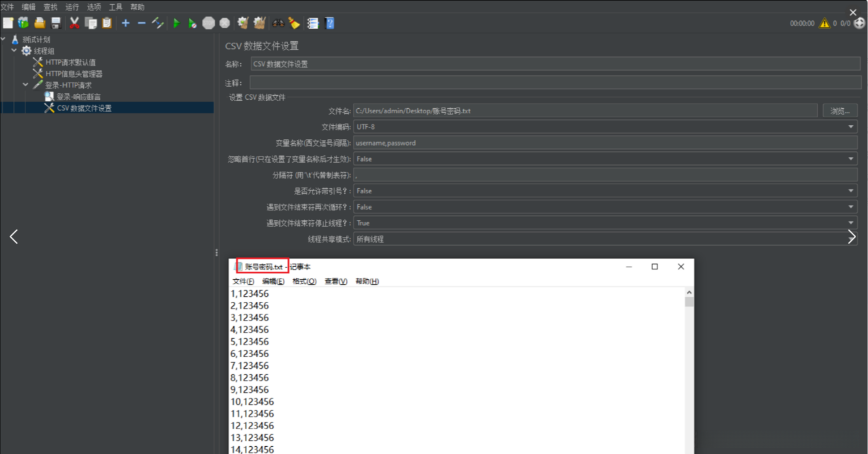Image resolution: width=868 pixels, height=454 pixels.
Task: Open the function helper list icon
Action: pyautogui.click(x=313, y=23)
